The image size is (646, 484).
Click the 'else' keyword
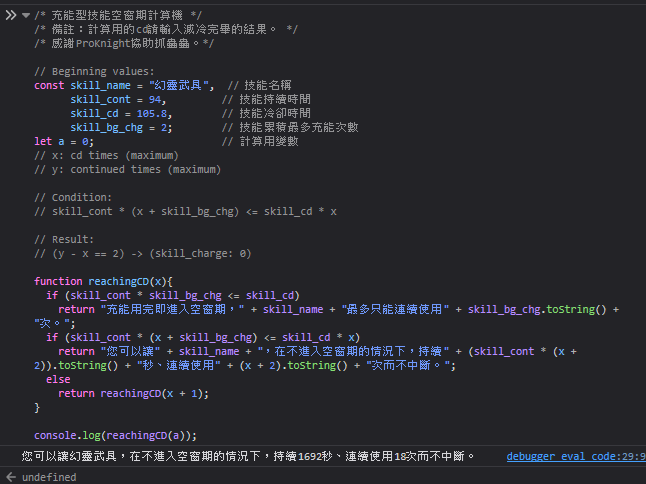point(58,379)
